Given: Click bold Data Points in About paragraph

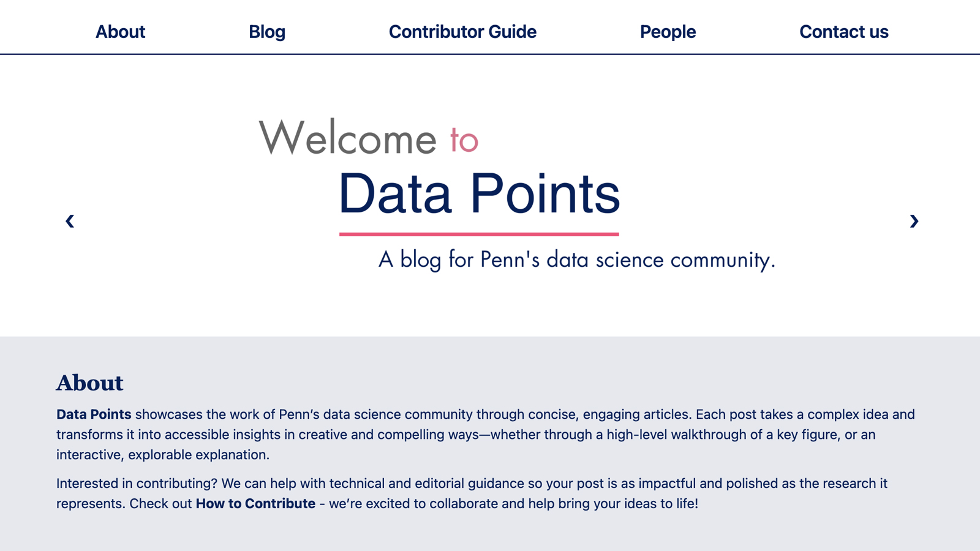Looking at the screenshot, I should [x=94, y=414].
